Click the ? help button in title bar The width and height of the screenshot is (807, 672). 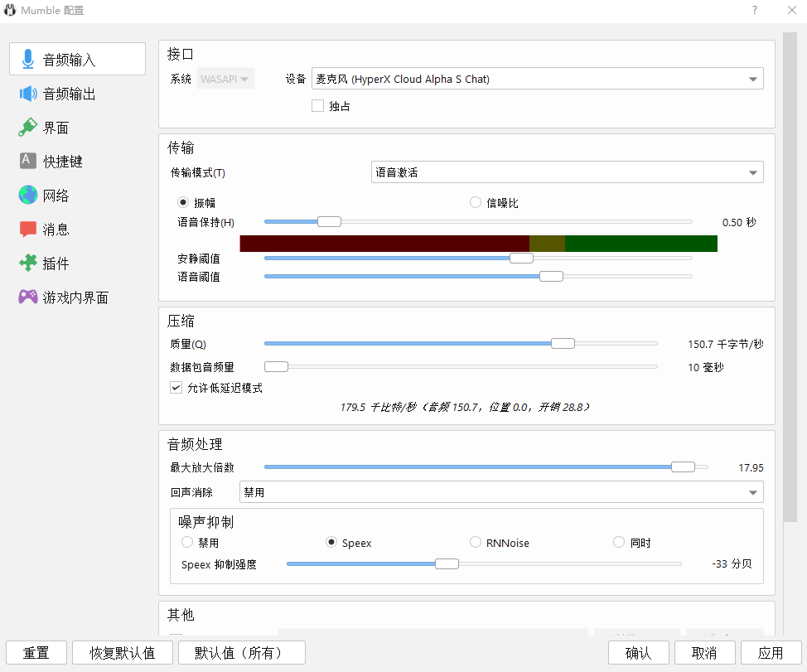pyautogui.click(x=754, y=11)
